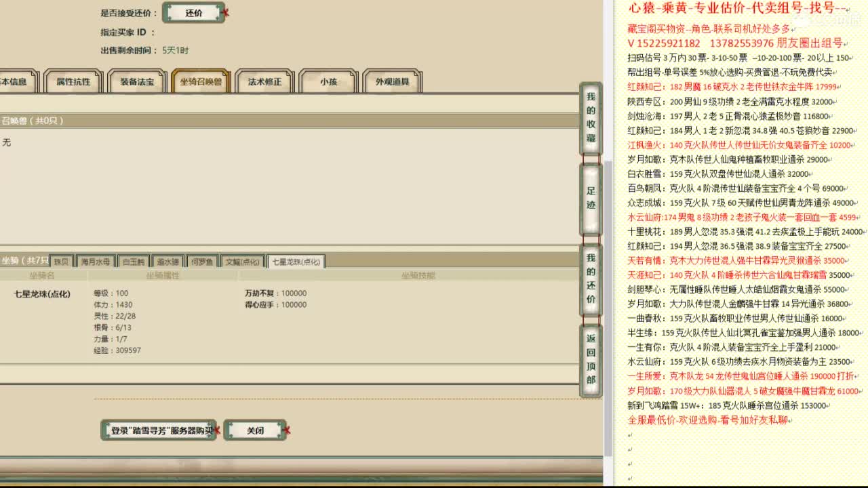
Task: Click the bold 七星龙珠(点化) mount name
Action: coord(42,294)
